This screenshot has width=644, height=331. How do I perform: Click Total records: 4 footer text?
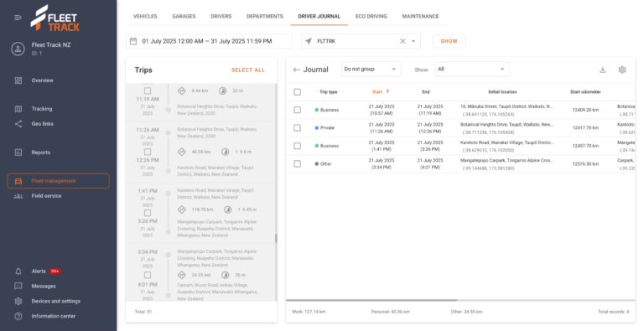[x=613, y=312]
